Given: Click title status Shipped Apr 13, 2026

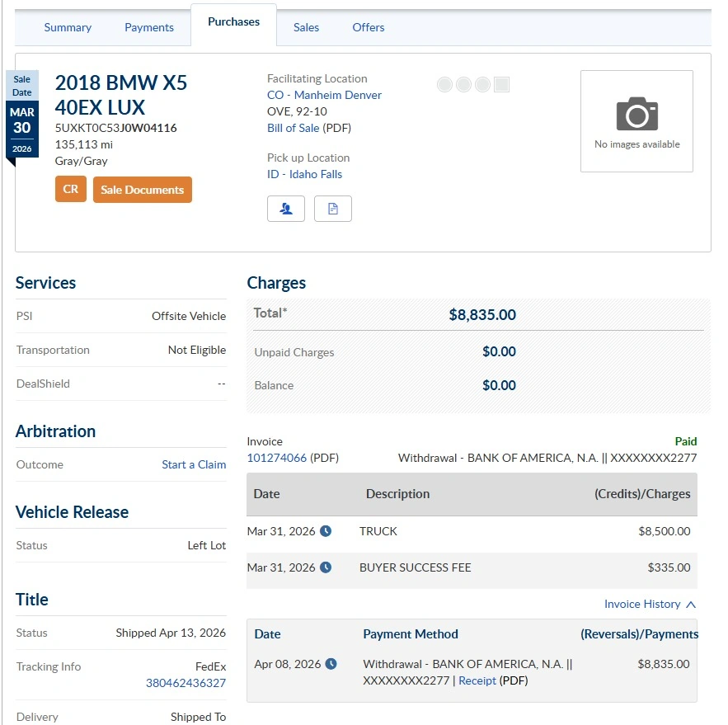Looking at the screenshot, I should point(171,633).
